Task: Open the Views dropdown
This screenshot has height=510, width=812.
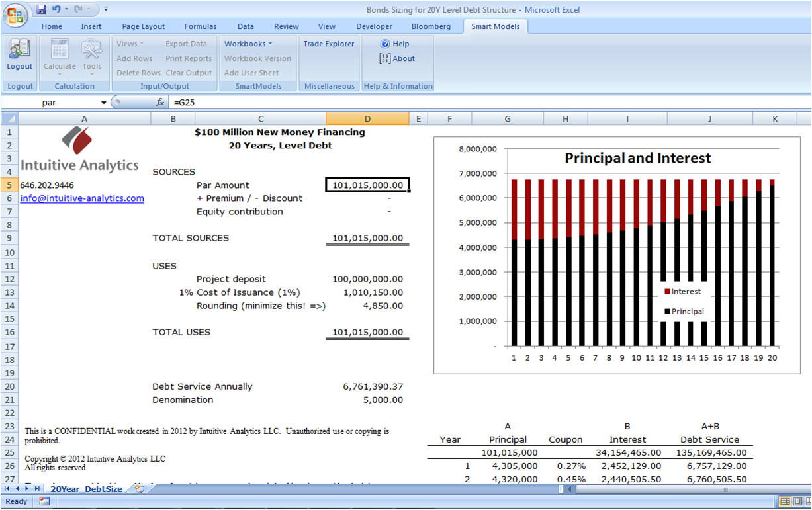Action: (130, 44)
